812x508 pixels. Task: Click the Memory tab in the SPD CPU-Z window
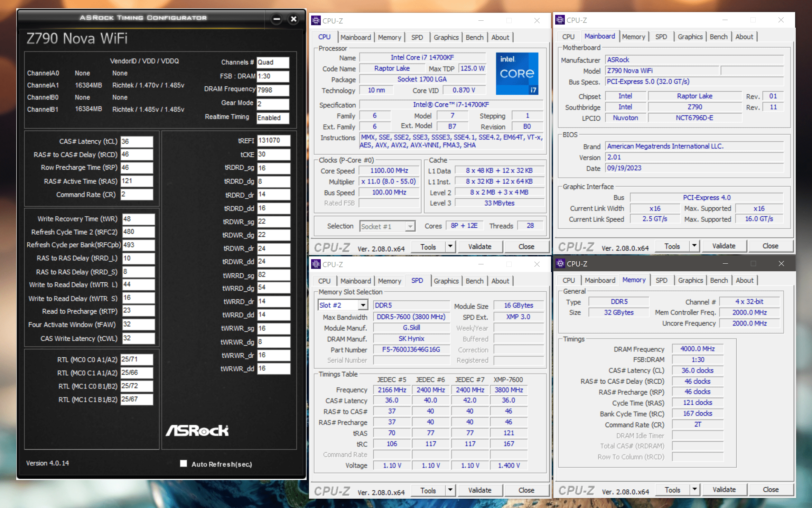(389, 281)
